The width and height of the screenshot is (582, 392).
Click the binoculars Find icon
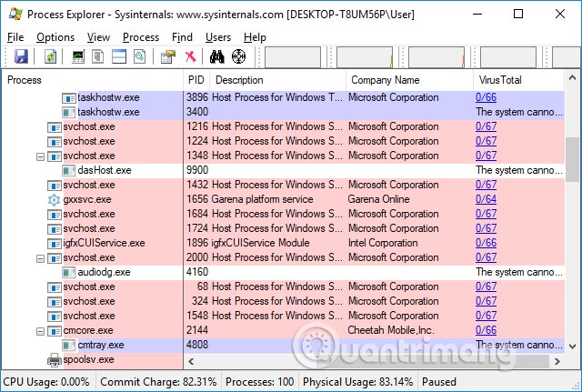point(217,56)
